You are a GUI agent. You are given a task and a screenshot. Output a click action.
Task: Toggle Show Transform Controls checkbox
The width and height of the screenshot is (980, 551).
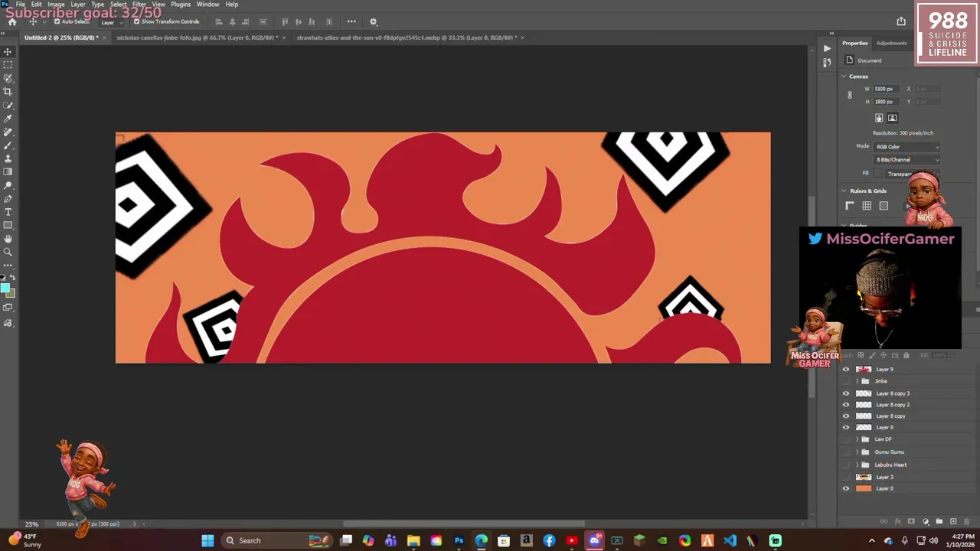[136, 21]
